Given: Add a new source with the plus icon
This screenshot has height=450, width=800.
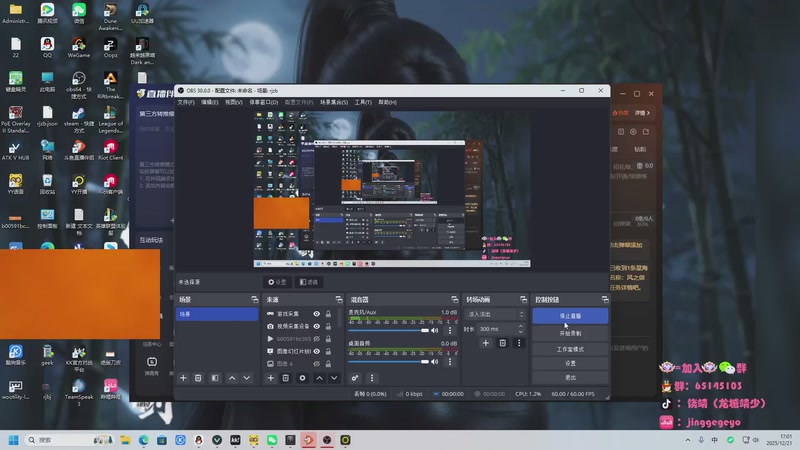Looking at the screenshot, I should pos(270,378).
